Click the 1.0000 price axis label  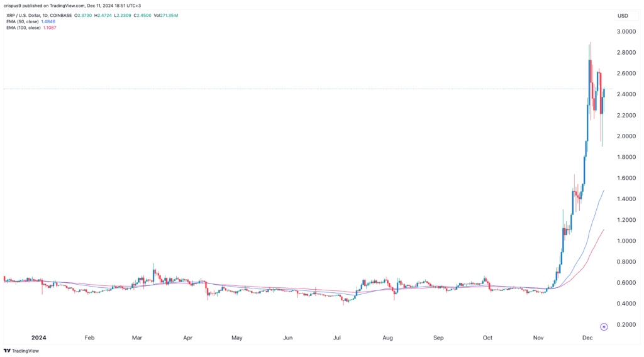626,241
